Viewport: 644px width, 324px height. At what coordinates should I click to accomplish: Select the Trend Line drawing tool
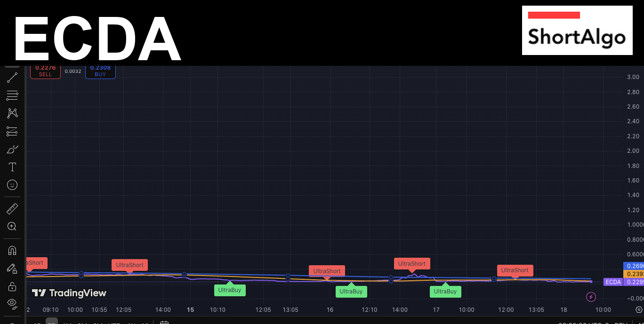12,78
